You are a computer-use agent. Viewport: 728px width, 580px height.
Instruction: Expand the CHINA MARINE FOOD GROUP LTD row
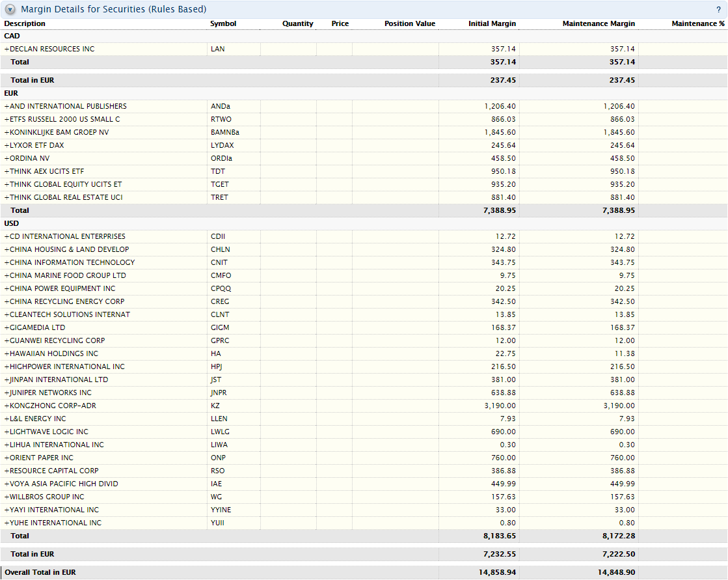click(7, 275)
